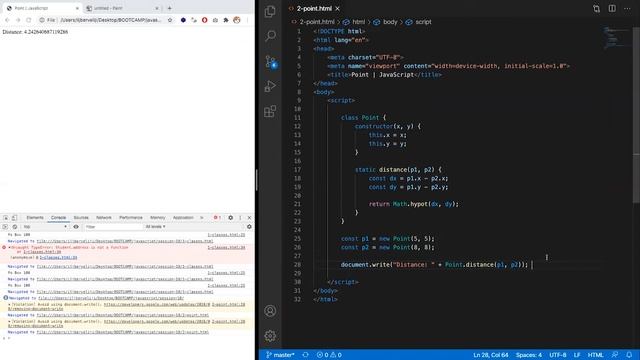Click Spaces: 4 indentation setting

(529, 355)
